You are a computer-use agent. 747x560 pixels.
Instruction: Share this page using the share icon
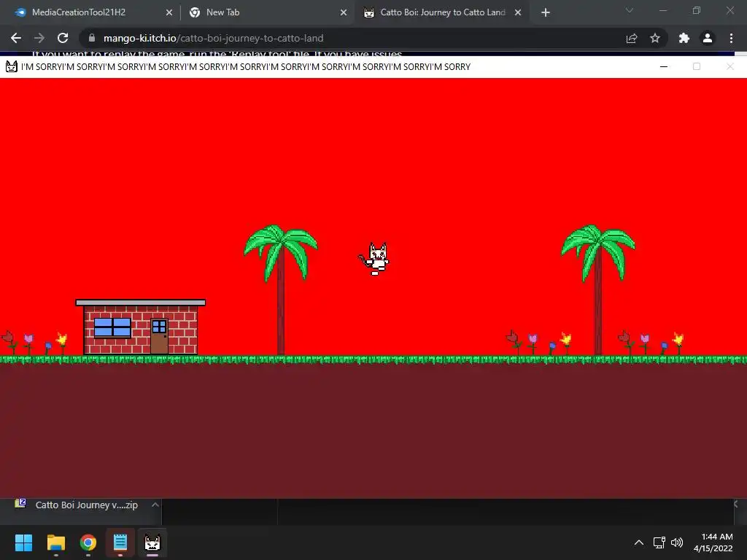(632, 38)
